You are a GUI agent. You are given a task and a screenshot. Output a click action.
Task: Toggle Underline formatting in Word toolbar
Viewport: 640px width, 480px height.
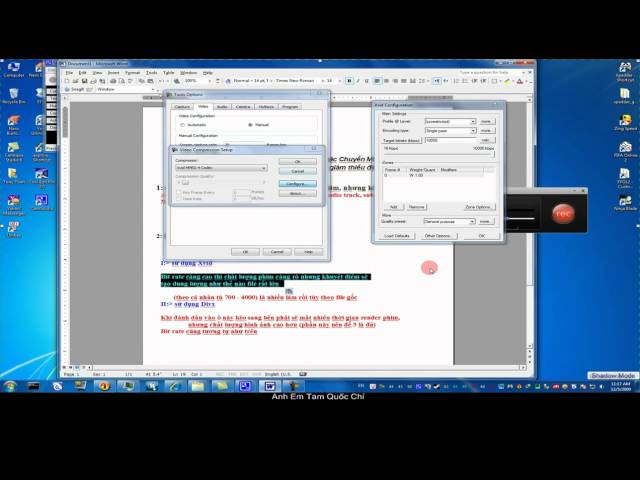[367, 81]
